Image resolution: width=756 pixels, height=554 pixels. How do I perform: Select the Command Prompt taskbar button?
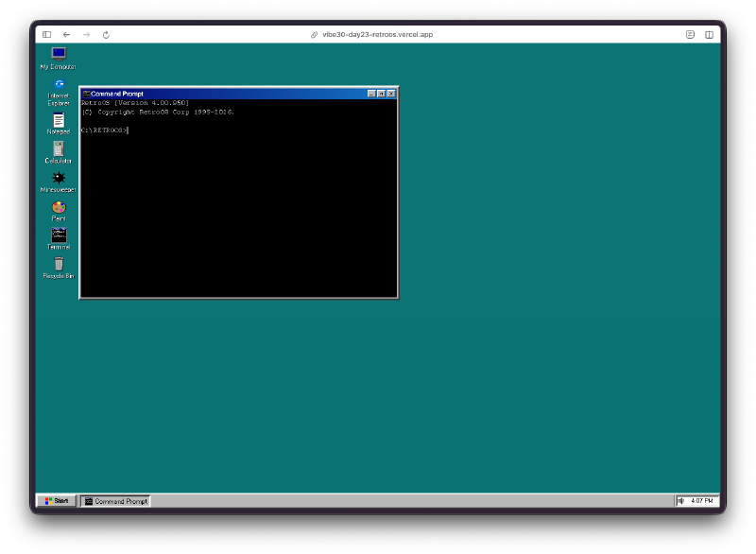(115, 501)
